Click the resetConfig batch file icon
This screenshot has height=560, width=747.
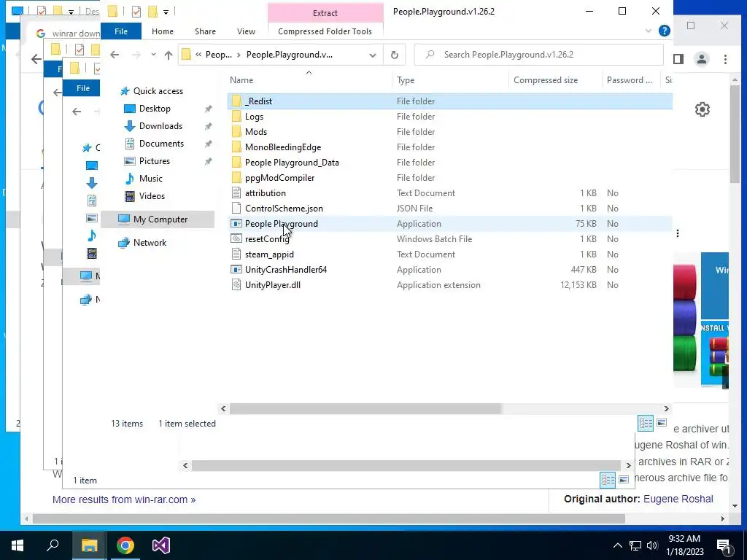coord(236,238)
